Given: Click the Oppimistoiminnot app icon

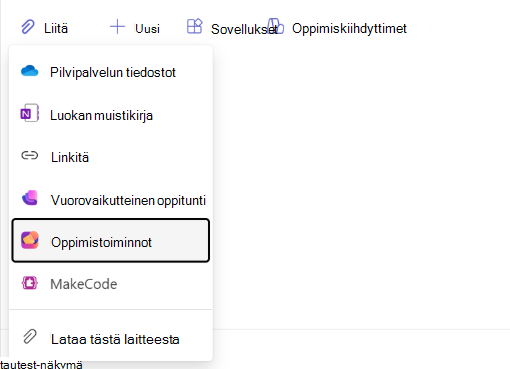Looking at the screenshot, I should pyautogui.click(x=30, y=240).
